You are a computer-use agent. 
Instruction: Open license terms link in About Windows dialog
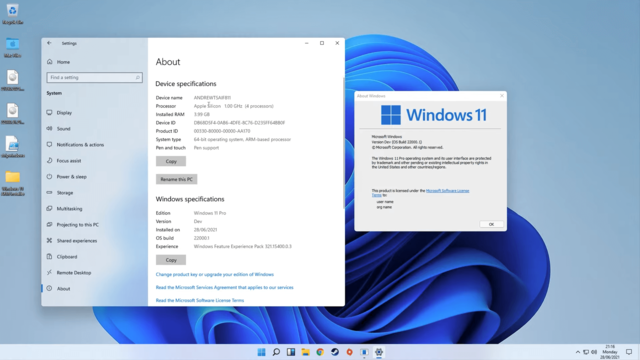[447, 191]
